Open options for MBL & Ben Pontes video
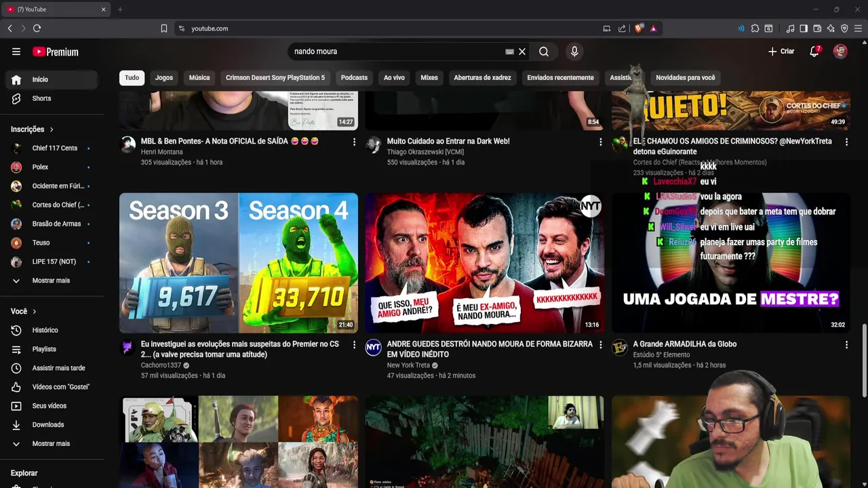Image resolution: width=868 pixels, height=488 pixels. 354,142
